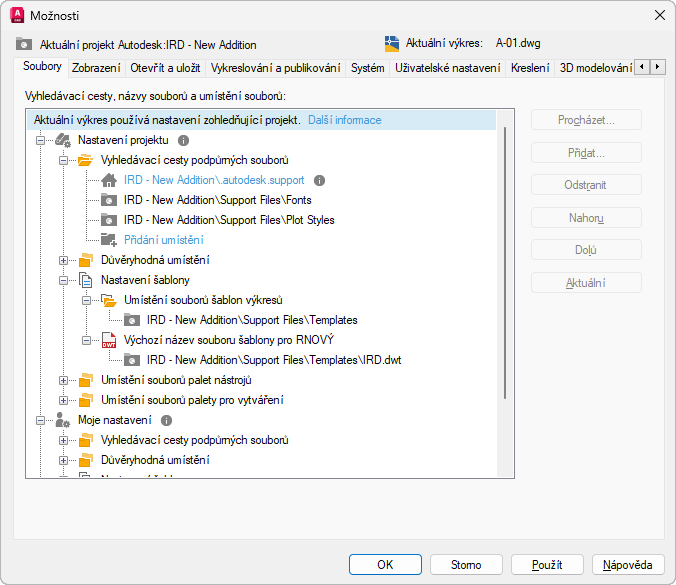Collapse the Nastavení projektu tree node
Image resolution: width=676 pixels, height=585 pixels.
click(40, 141)
